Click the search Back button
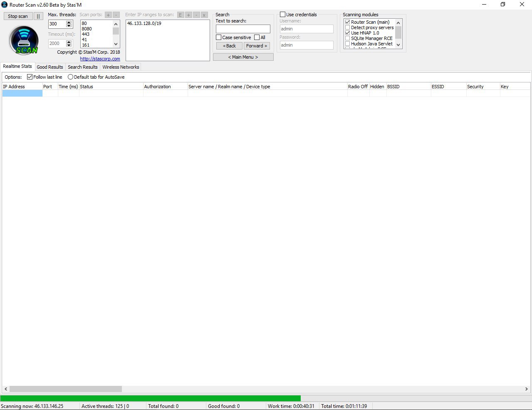The height and width of the screenshot is (410, 532). [x=229, y=46]
